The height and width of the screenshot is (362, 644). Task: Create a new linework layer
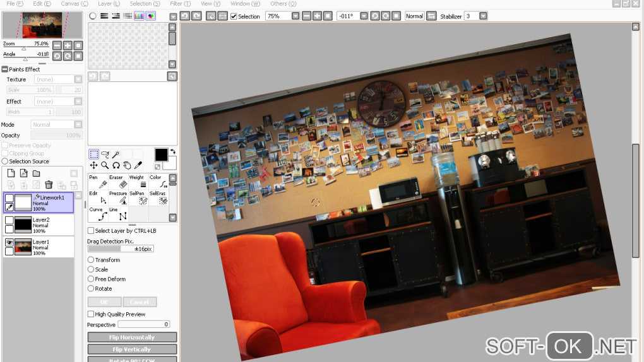[x=24, y=173]
